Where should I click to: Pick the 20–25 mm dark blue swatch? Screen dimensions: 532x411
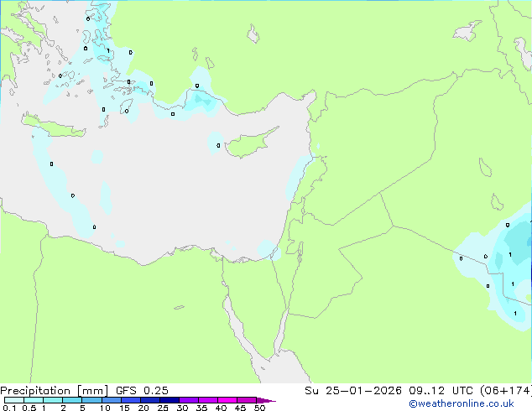pos(149,400)
